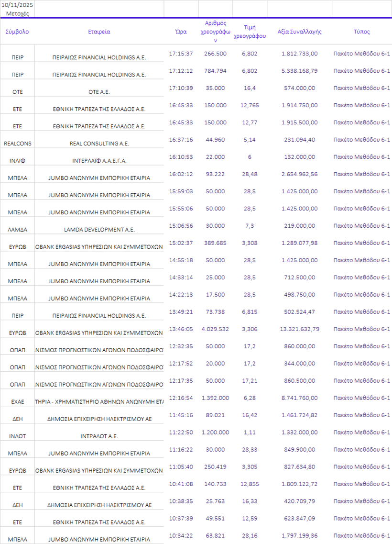Select the quantity cell 25.763
The height and width of the screenshot is (544, 392).
215,501
